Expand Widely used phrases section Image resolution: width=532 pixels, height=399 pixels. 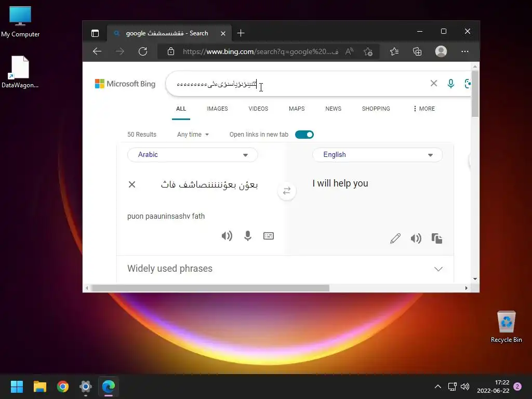[285, 269]
